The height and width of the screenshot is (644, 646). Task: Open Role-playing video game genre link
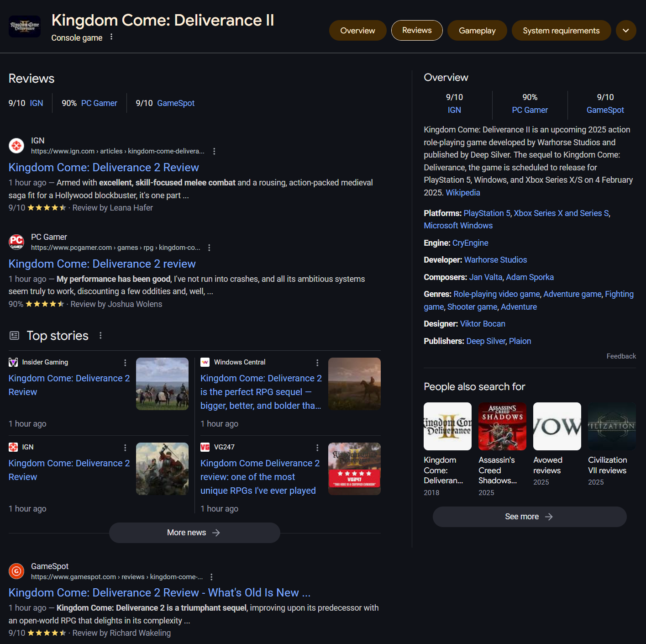point(497,294)
